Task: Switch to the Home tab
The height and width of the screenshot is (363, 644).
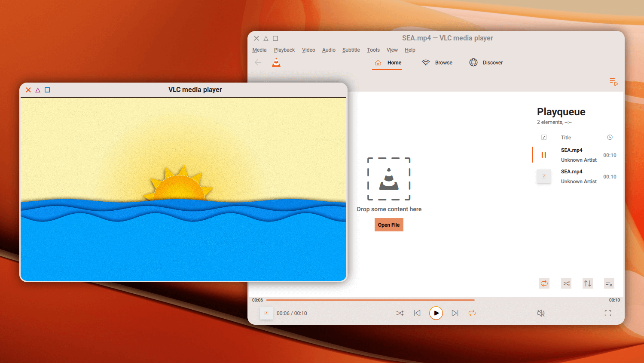Action: tap(387, 63)
